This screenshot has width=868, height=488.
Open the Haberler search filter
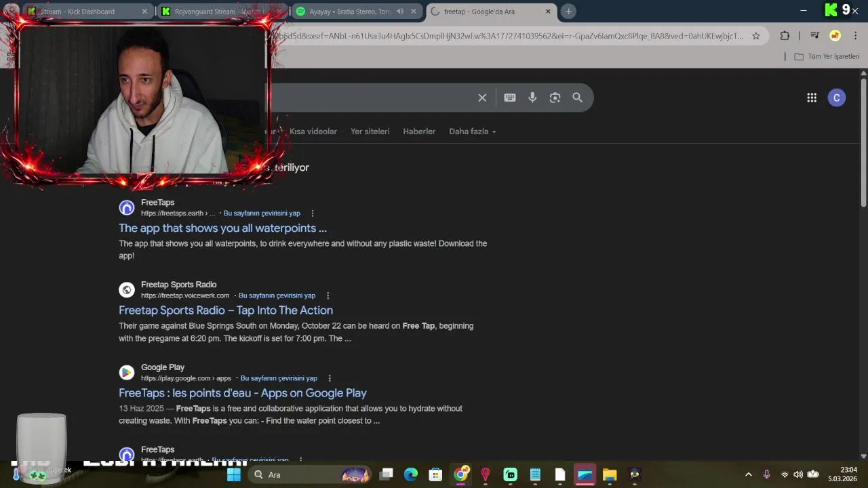pos(419,131)
